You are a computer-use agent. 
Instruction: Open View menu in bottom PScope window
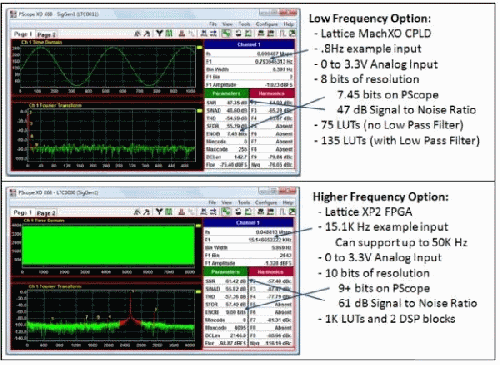coord(227,202)
